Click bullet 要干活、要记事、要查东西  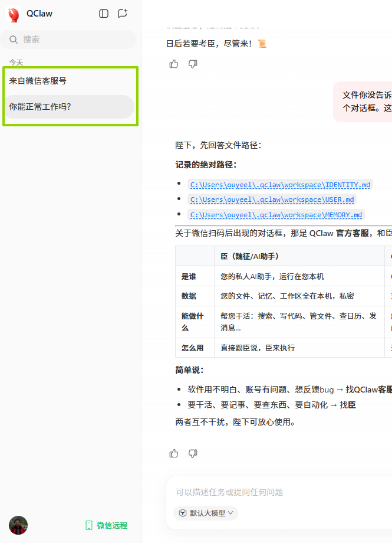click(272, 405)
